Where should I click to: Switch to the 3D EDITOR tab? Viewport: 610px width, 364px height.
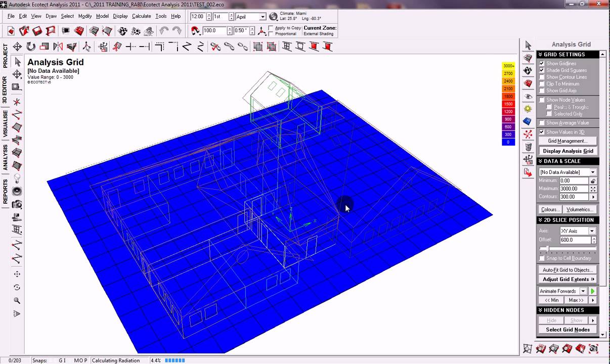(x=6, y=90)
